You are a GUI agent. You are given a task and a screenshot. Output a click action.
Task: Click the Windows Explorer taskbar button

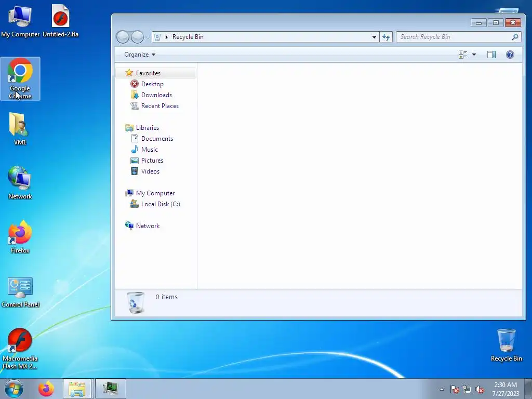[77, 389]
